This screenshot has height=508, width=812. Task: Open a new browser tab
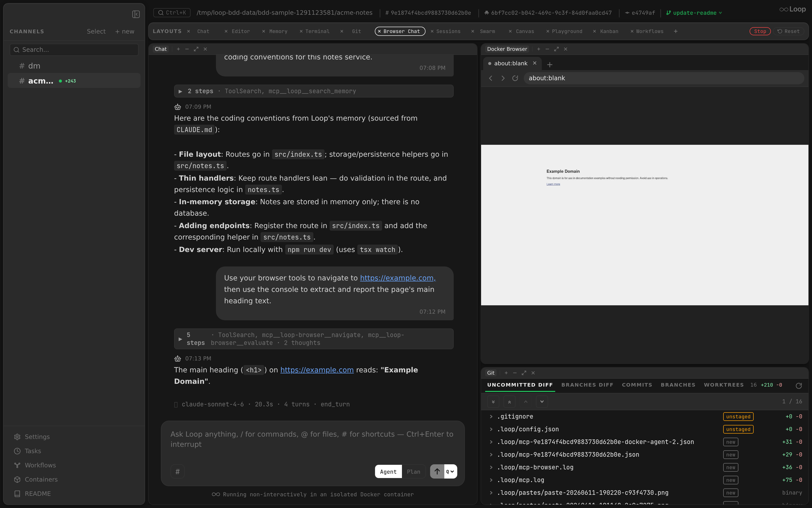click(550, 64)
